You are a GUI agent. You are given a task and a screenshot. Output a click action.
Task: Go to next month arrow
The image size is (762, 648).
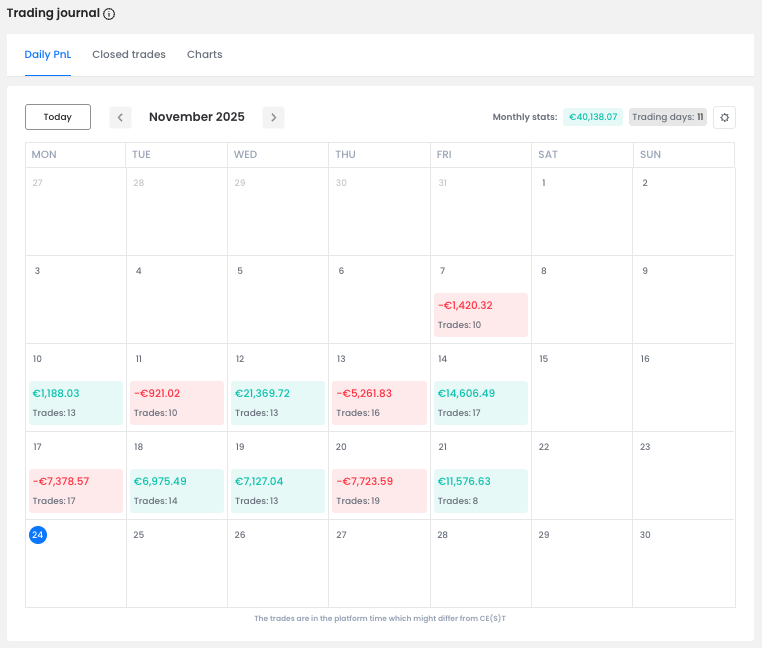(x=273, y=117)
